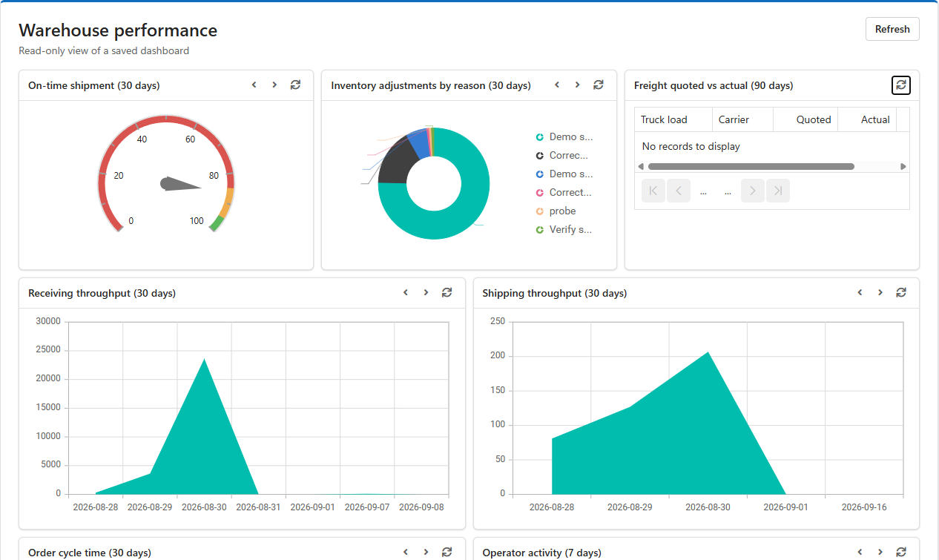
Task: Toggle the blue 'Demo s...' legend series
Action: click(564, 174)
